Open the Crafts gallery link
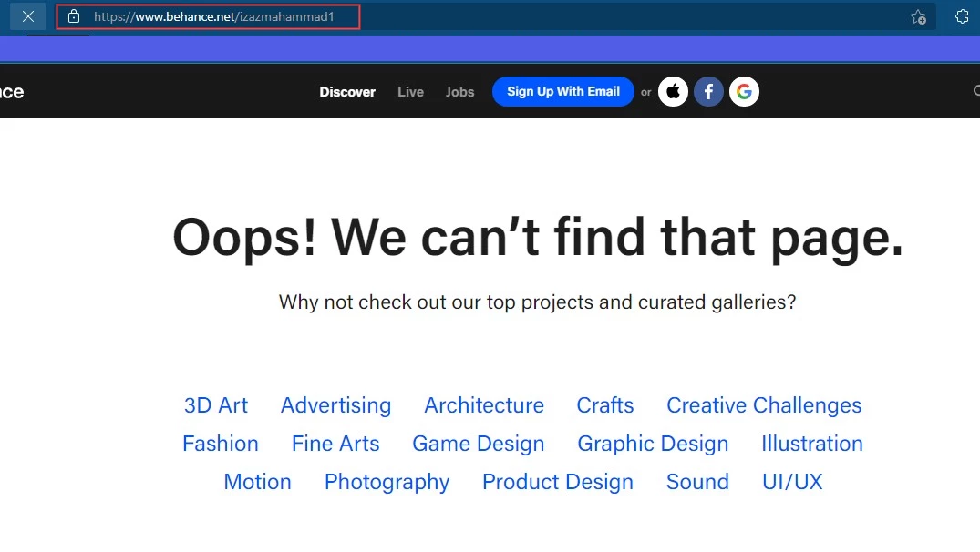Screen dimensions: 980x552 (x=605, y=405)
